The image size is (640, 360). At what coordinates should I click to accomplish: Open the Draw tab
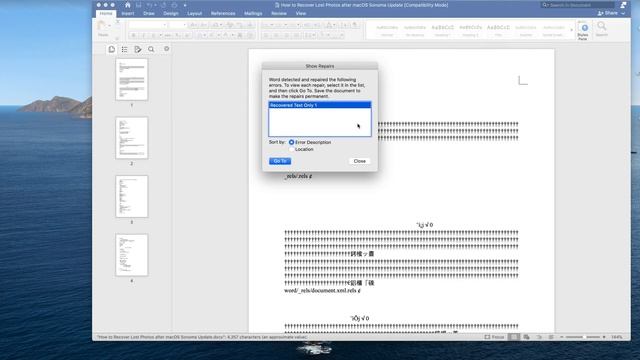[149, 13]
